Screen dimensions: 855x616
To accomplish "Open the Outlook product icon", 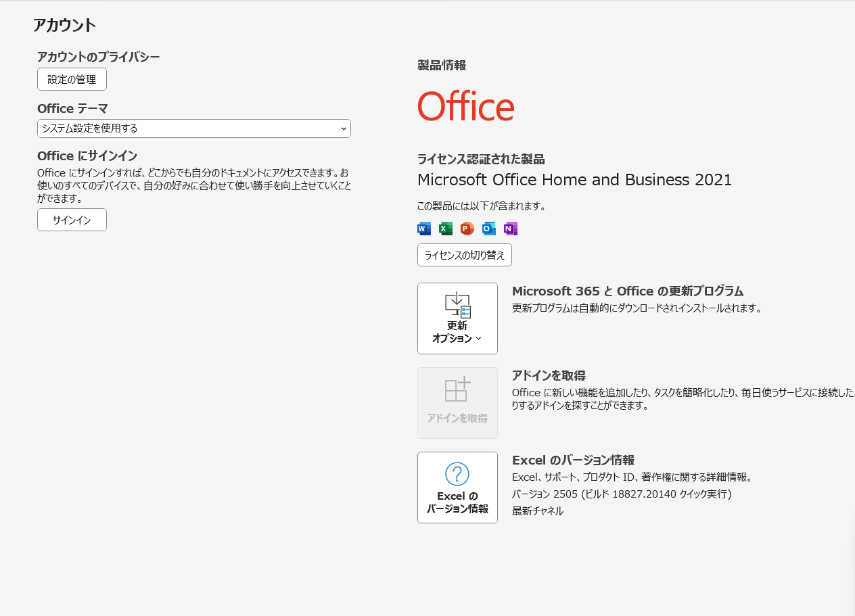I will pos(488,229).
